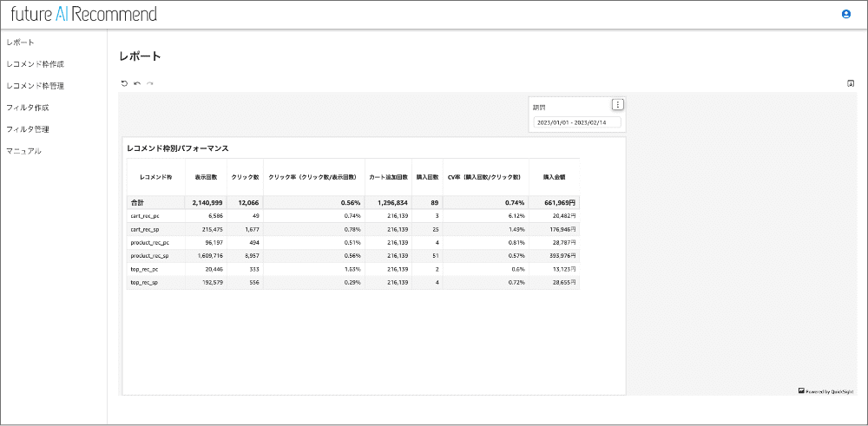Click the 購入金額 column header
Screen dimensions: 868x426
tap(554, 177)
